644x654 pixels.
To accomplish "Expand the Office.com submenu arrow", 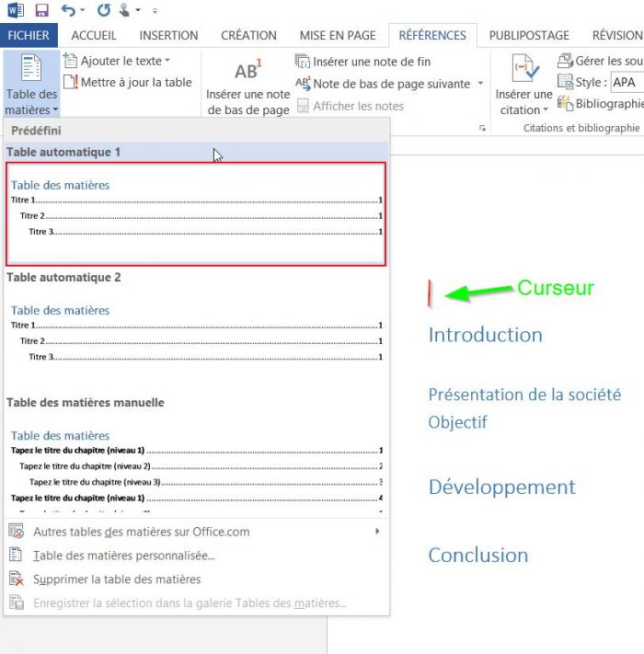I will point(377,531).
